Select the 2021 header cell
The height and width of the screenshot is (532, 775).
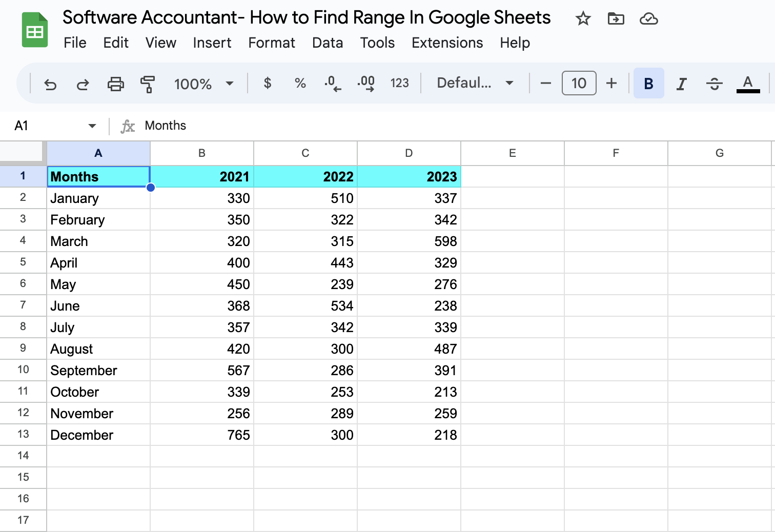[x=202, y=176]
